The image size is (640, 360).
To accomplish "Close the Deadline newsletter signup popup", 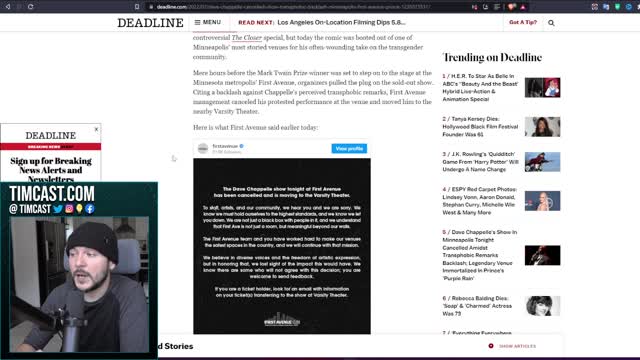I will tap(96, 129).
